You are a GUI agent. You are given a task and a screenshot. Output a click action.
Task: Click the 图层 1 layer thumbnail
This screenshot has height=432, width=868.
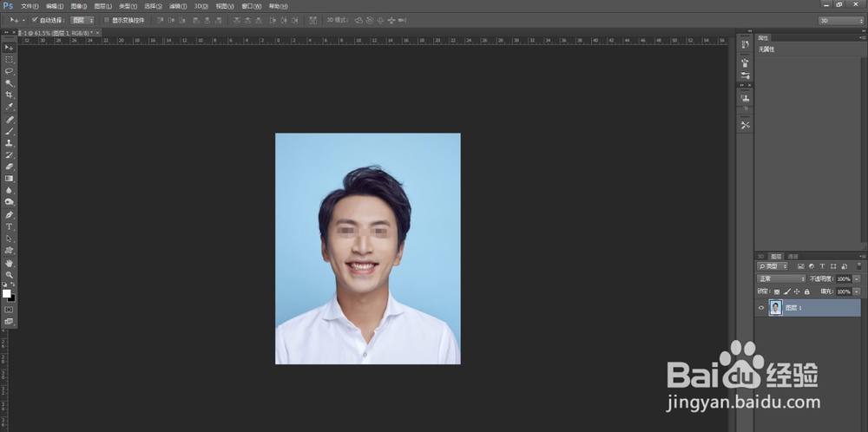pyautogui.click(x=775, y=308)
